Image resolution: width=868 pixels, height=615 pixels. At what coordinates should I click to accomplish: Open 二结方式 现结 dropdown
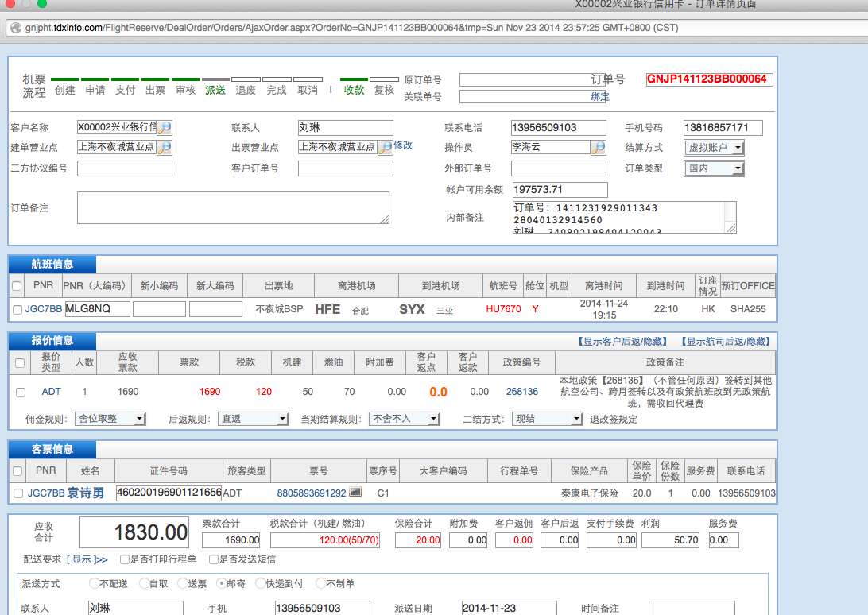pos(548,419)
